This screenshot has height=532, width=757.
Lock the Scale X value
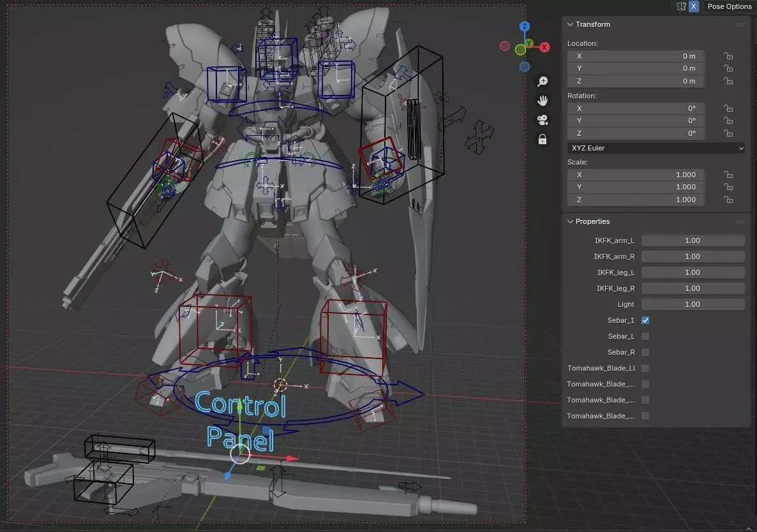coord(728,175)
